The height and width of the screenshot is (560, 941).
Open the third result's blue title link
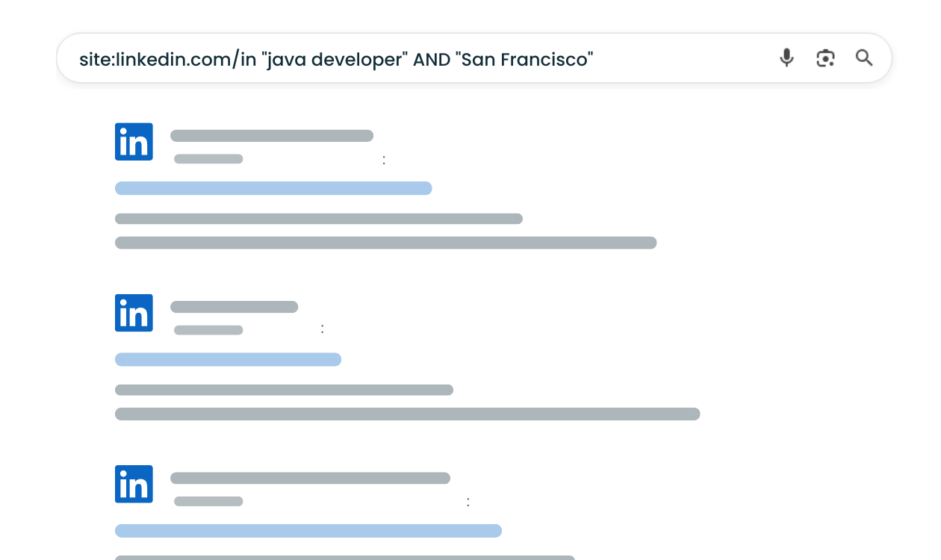point(308,531)
